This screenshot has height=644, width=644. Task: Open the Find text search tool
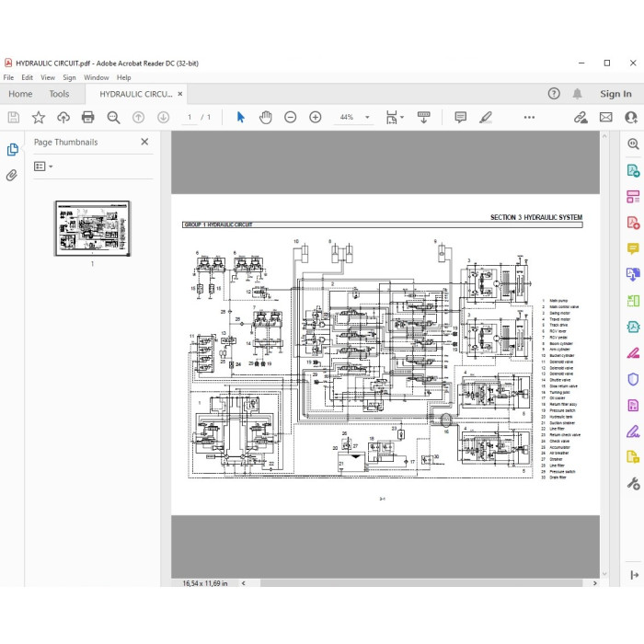pyautogui.click(x=113, y=118)
